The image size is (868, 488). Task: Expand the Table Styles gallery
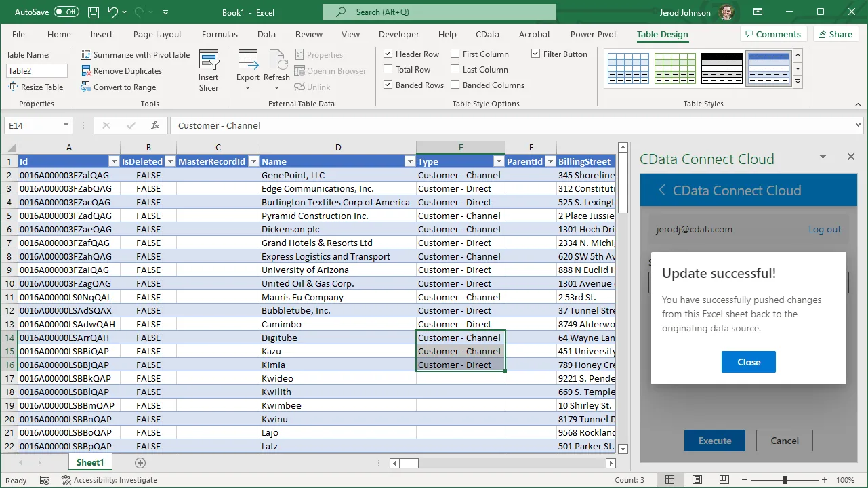[x=798, y=82]
